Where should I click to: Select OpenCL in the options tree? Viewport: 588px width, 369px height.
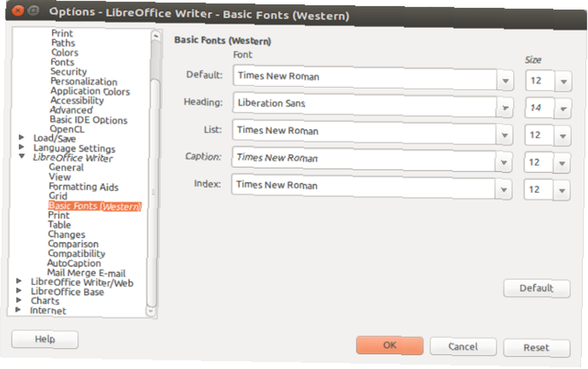point(67,129)
